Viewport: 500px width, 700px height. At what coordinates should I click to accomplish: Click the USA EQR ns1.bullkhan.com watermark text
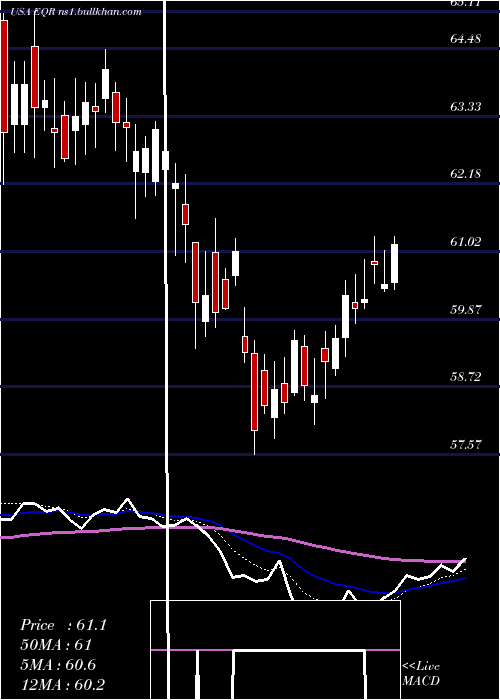(75, 12)
